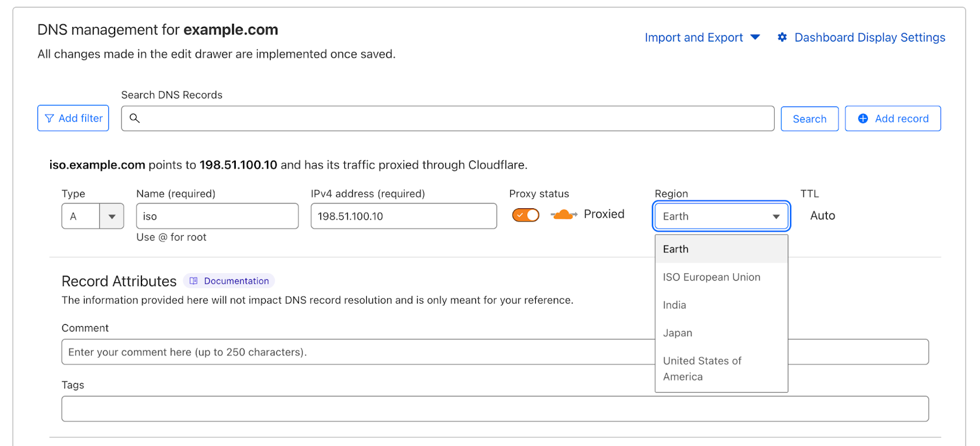The image size is (980, 446).
Task: Click the magnifying glass search icon
Action: (135, 118)
